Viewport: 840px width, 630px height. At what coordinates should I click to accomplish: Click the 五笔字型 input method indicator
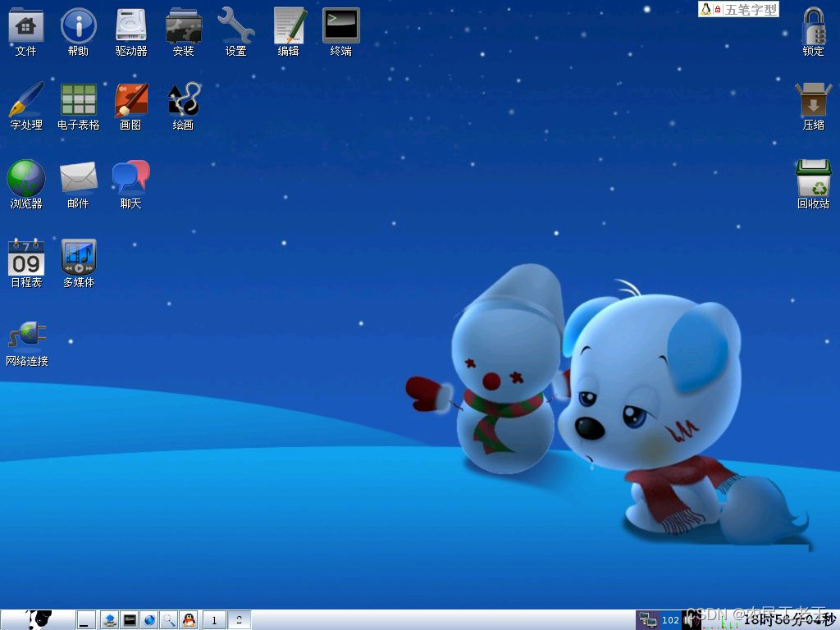pyautogui.click(x=751, y=10)
